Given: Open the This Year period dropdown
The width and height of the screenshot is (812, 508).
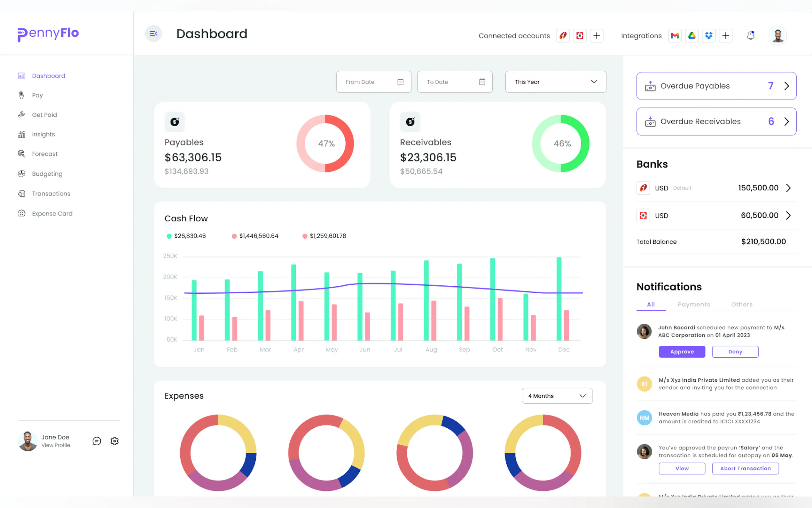Looking at the screenshot, I should 556,82.
